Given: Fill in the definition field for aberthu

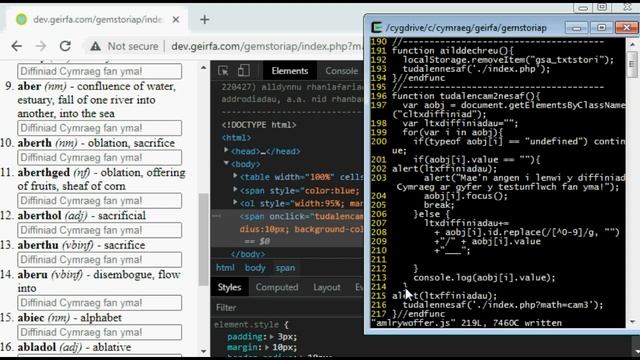Looking at the screenshot, I should pos(100,260).
